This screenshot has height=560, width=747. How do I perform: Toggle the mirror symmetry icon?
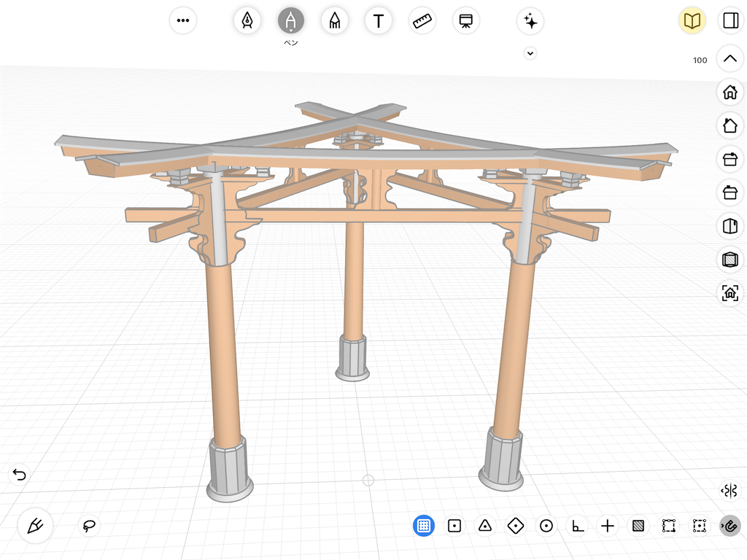729,491
